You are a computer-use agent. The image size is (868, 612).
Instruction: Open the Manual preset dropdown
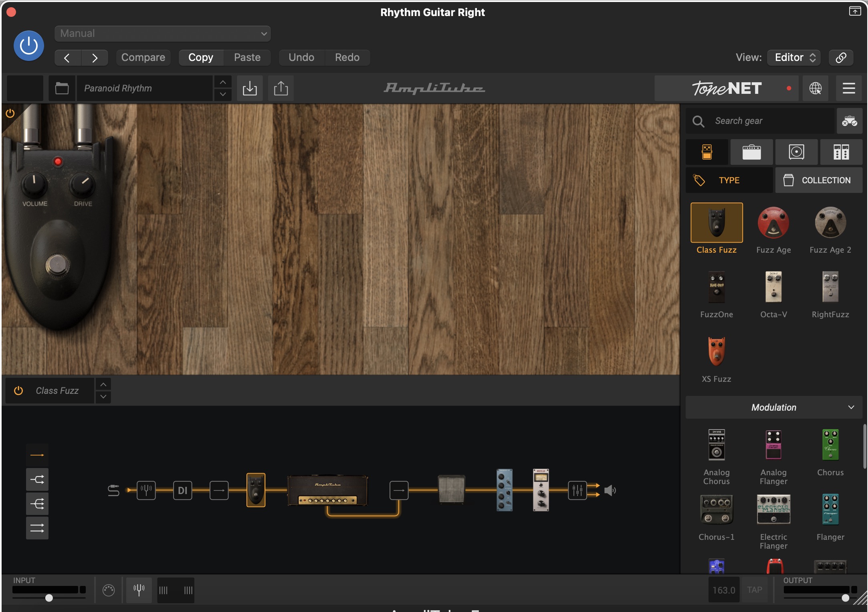tap(163, 33)
